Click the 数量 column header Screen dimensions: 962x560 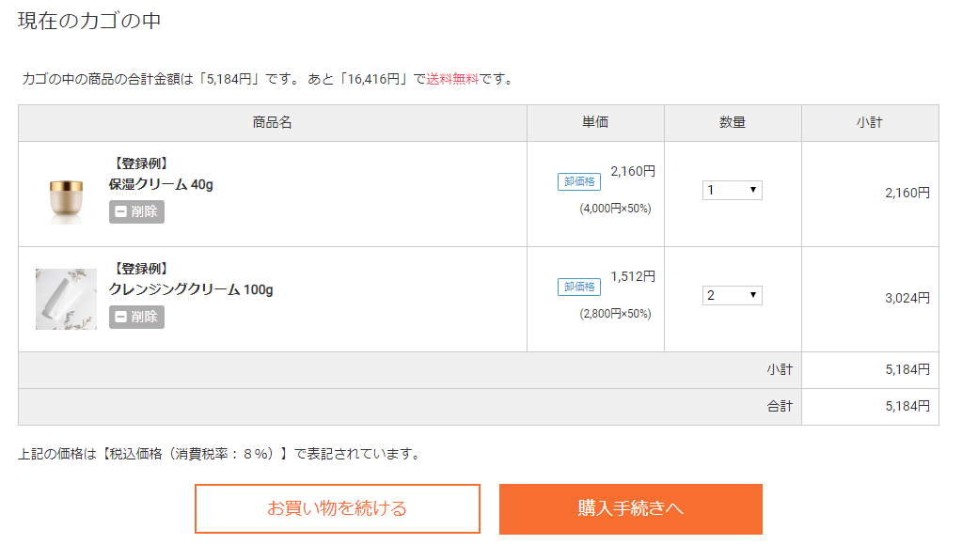coord(733,123)
